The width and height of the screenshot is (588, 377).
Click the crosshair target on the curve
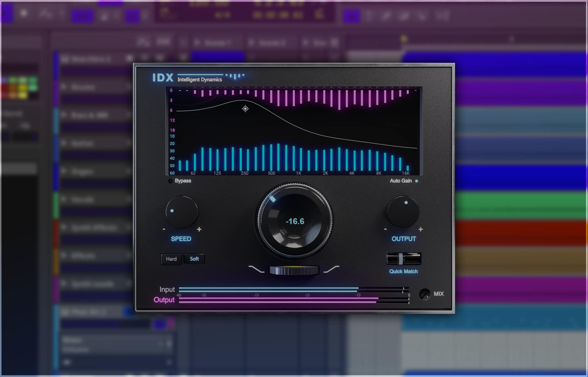(x=245, y=109)
